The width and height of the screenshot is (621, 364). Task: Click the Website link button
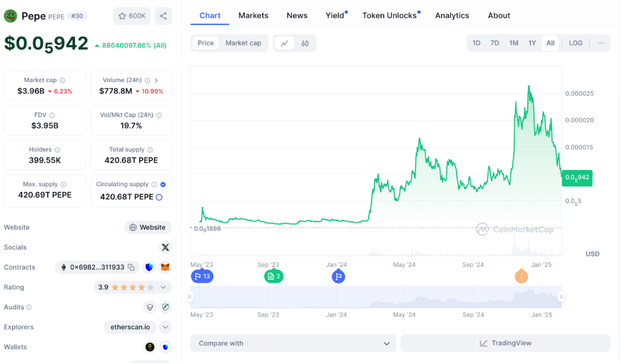point(148,228)
